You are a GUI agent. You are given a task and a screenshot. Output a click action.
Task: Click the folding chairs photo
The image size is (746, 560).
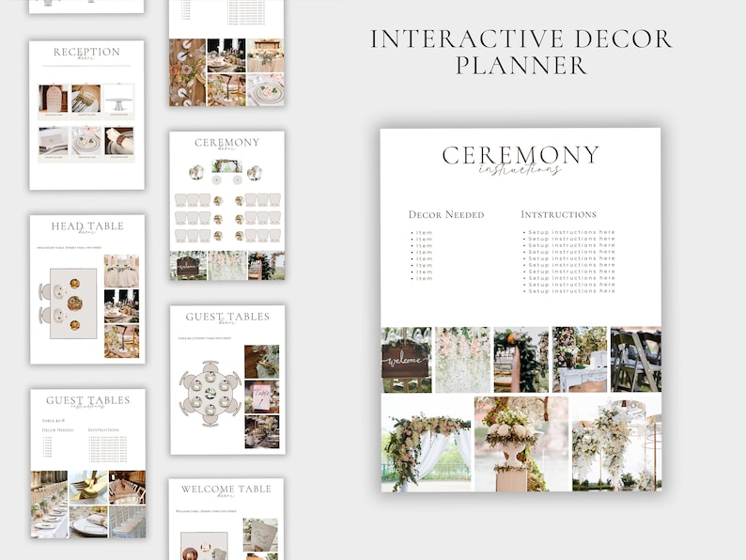click(x=636, y=360)
